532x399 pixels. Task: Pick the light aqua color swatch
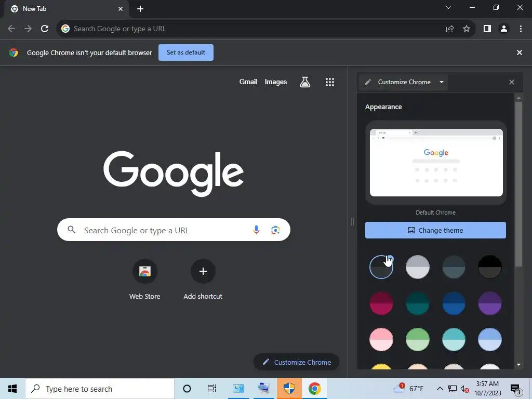454,339
